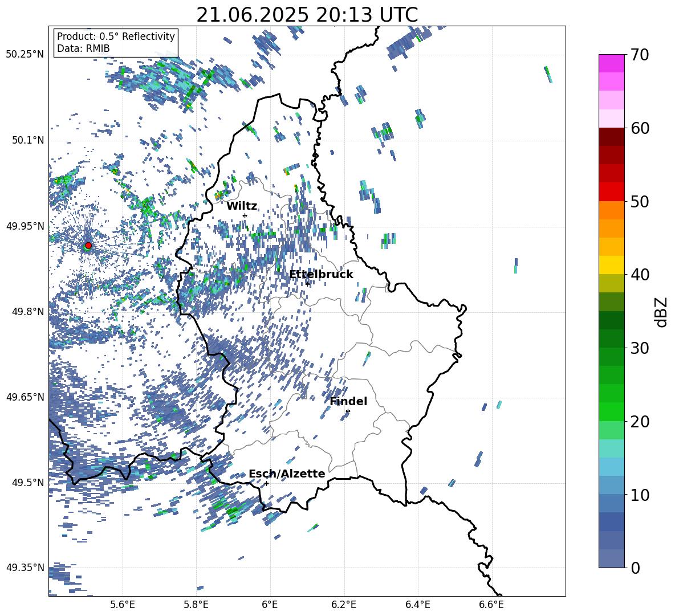Click the Findel station label
The width and height of the screenshot is (675, 616).
(348, 401)
